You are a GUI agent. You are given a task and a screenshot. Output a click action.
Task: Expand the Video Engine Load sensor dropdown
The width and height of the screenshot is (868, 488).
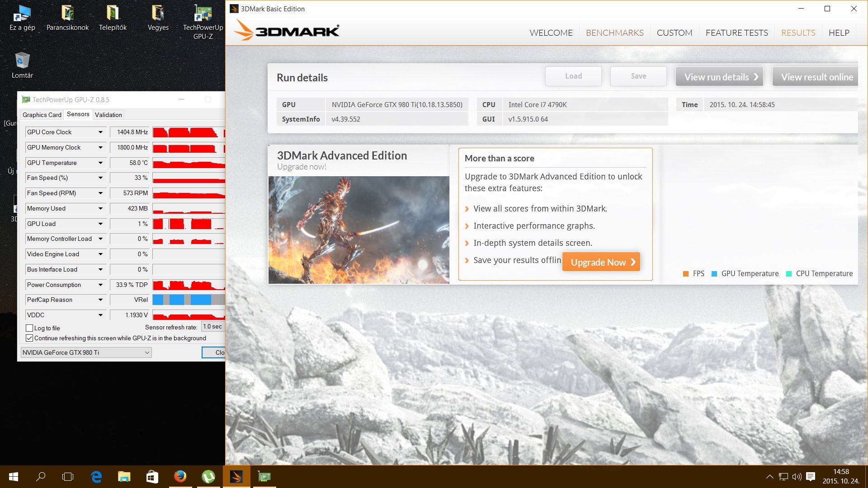pos(100,254)
